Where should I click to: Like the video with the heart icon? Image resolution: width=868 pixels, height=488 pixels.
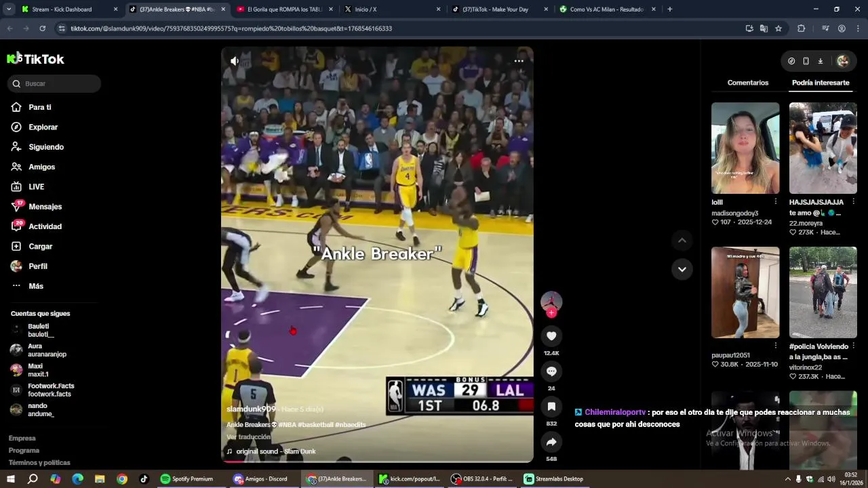[551, 336]
